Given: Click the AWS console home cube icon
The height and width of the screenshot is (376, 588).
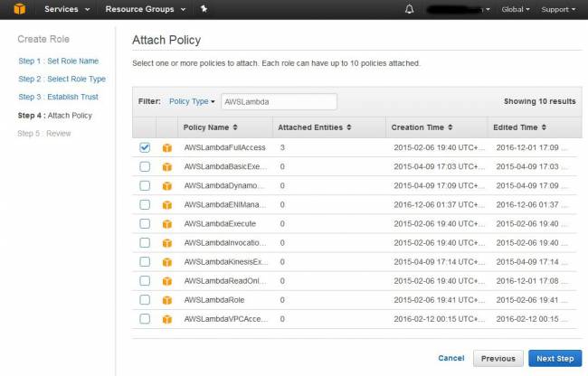Looking at the screenshot, I should [x=19, y=9].
